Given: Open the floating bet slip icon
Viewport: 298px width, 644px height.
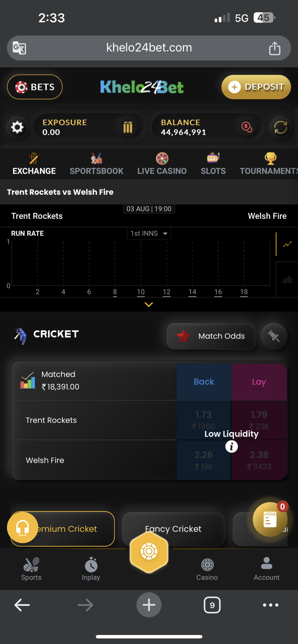Looking at the screenshot, I should coord(270,519).
